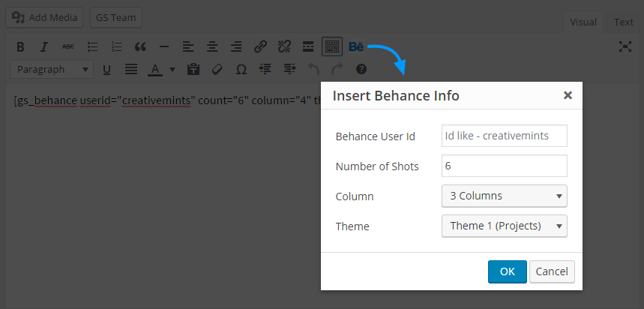This screenshot has width=644, height=309.
Task: Cancel the Insert Behance Info dialog
Action: (x=552, y=271)
